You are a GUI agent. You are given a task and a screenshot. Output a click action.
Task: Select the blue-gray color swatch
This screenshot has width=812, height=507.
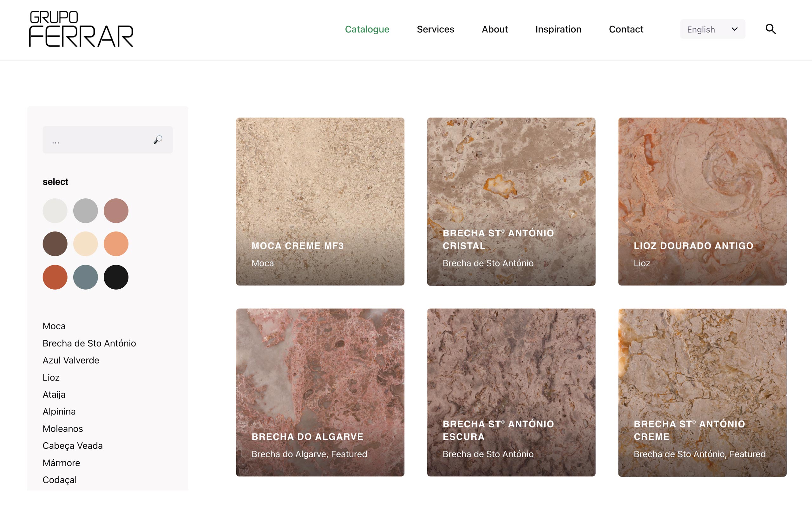(86, 277)
